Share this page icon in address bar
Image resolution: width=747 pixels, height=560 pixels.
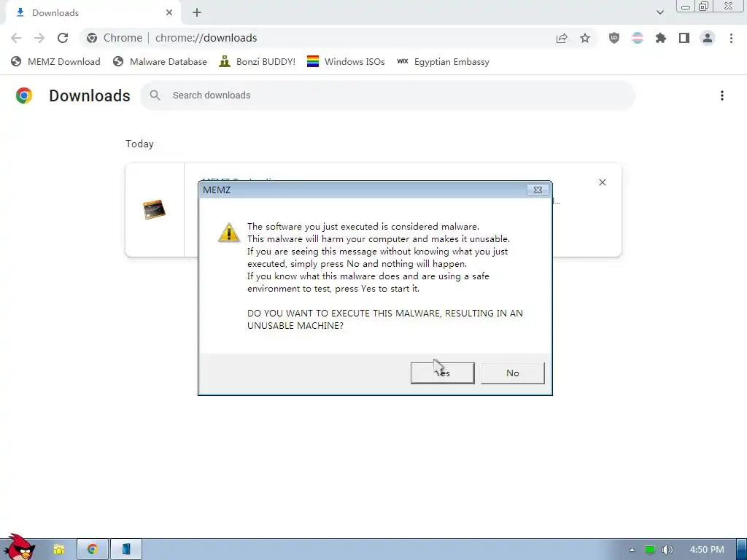click(x=562, y=38)
